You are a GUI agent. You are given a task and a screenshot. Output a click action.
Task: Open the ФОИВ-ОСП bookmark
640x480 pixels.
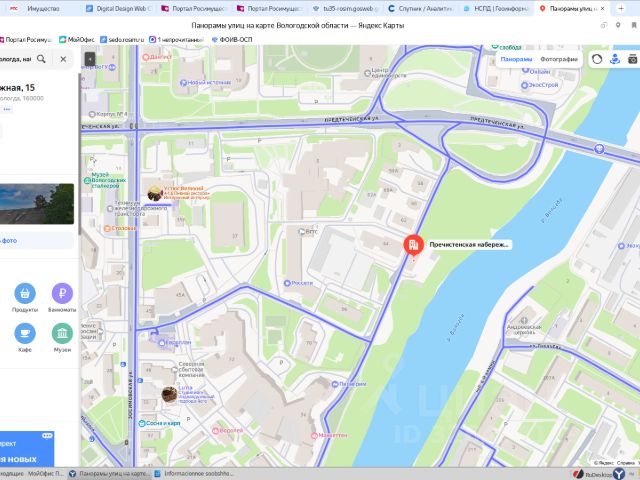[x=231, y=40]
